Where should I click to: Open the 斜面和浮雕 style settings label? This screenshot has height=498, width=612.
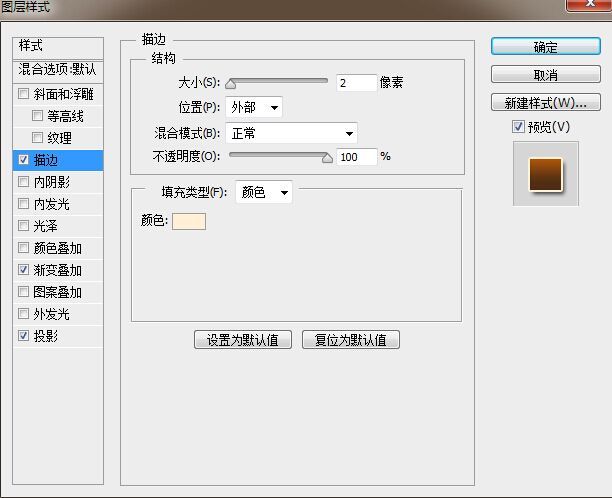[63, 94]
